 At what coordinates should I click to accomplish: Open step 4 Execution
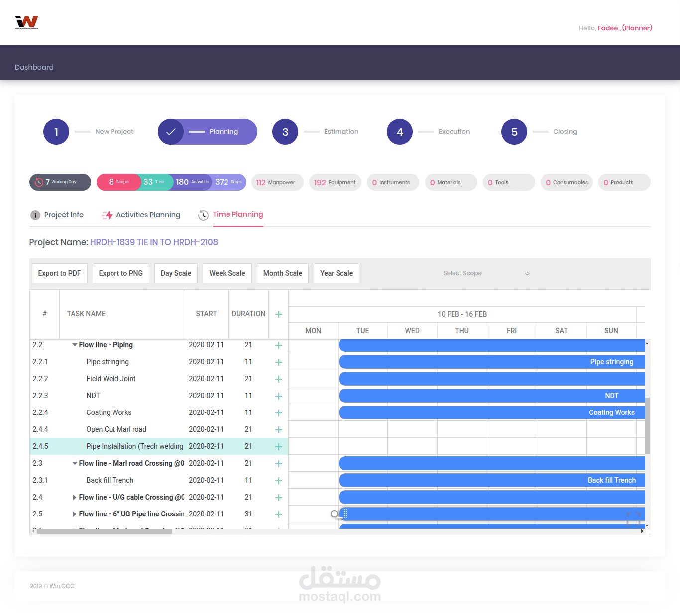400,132
